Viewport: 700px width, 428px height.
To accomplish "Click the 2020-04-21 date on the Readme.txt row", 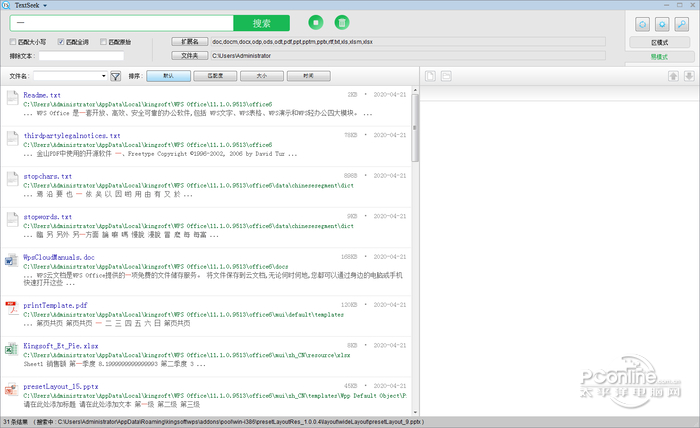I will click(390, 95).
